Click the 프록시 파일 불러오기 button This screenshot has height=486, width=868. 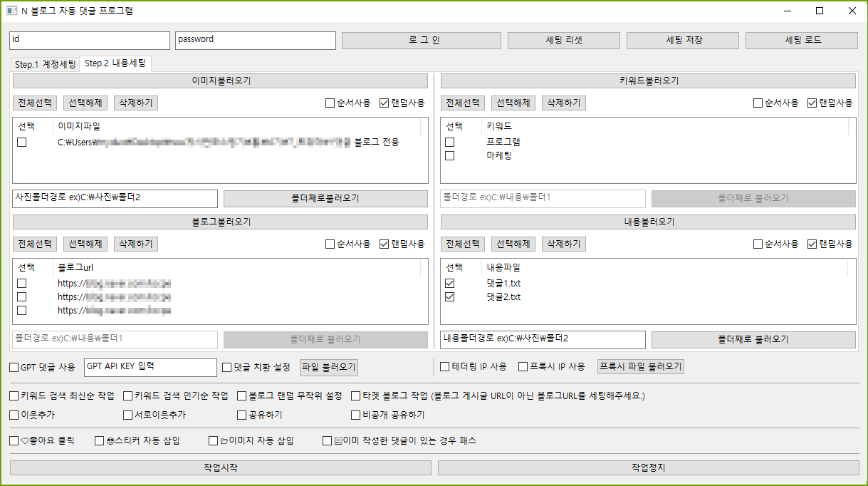point(640,367)
